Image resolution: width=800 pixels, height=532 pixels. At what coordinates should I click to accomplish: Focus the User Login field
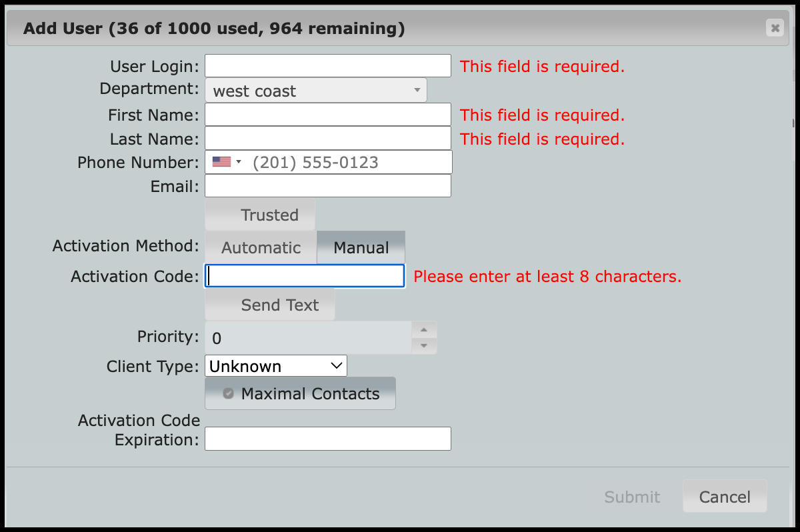[x=327, y=66]
